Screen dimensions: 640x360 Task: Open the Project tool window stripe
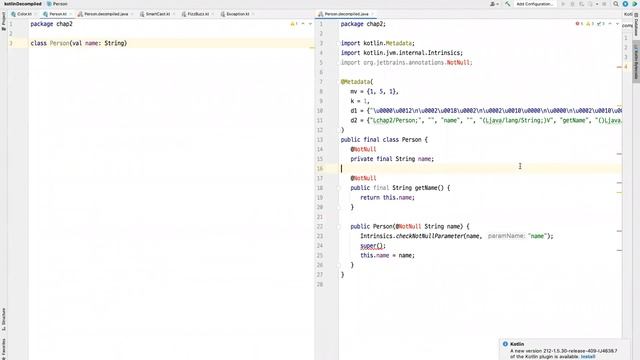[x=4, y=21]
